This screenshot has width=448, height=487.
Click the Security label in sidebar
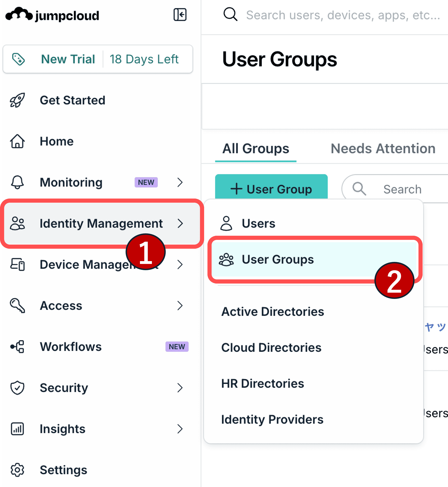click(64, 388)
